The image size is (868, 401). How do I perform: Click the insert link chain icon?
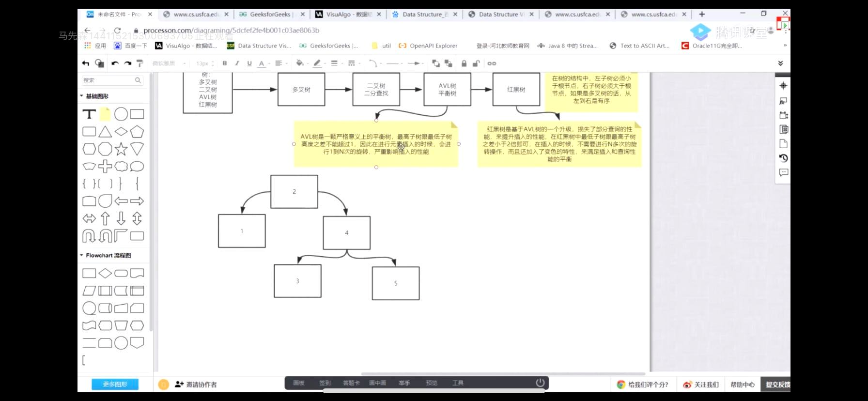coord(492,63)
